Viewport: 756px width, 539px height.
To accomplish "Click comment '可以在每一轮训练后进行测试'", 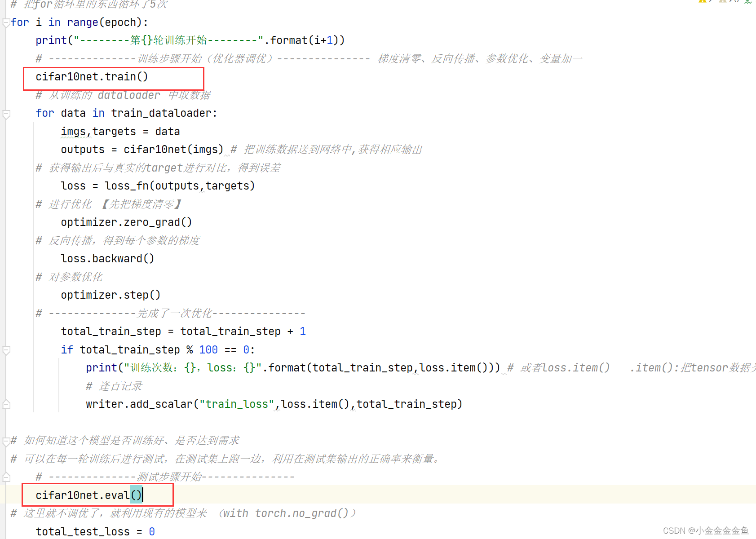I will pos(226,459).
